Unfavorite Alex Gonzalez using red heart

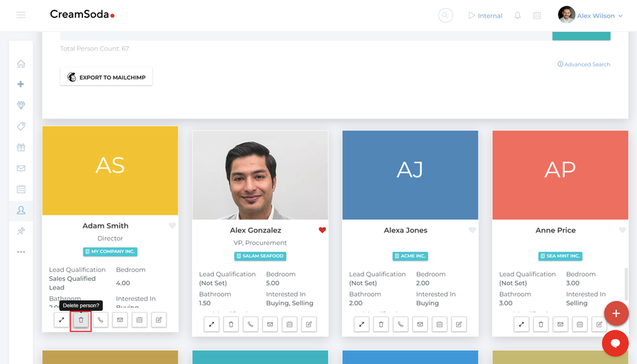point(322,230)
